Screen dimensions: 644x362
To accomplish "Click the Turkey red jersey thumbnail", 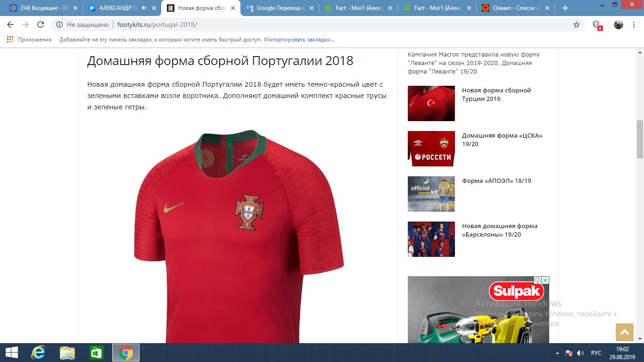I will point(431,103).
